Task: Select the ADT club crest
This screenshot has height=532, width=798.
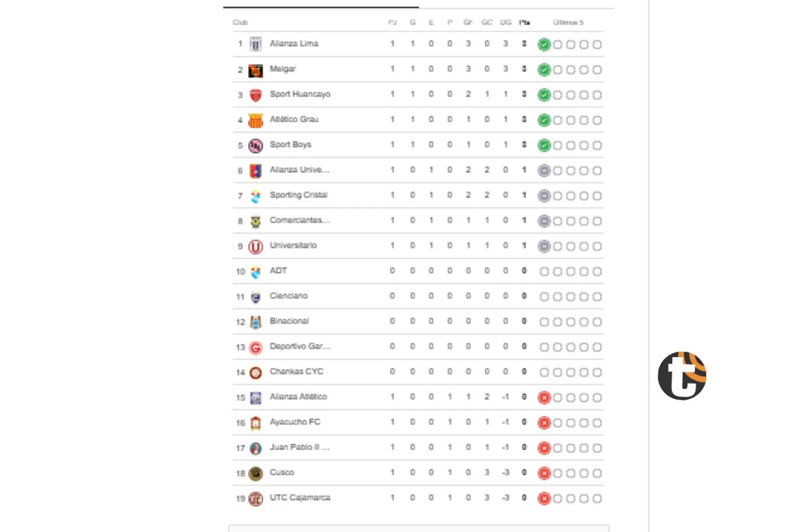Action: coord(256,271)
